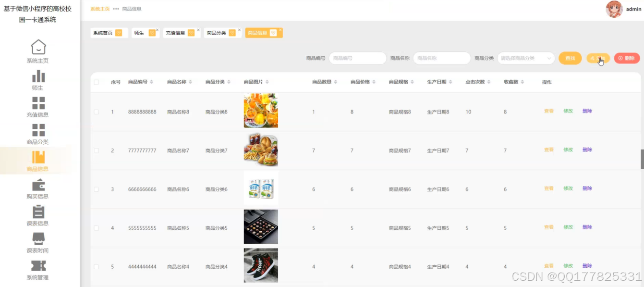This screenshot has height=287, width=644.
Task: Open 查看 for 商品名称8
Action: point(548,111)
